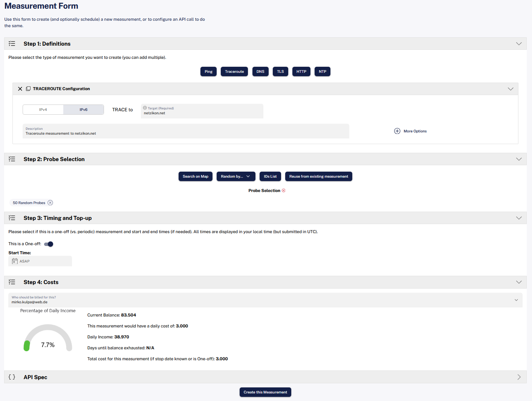
Task: Collapse TRACEROUTE Configuration panel chevron
Action: pyautogui.click(x=511, y=89)
